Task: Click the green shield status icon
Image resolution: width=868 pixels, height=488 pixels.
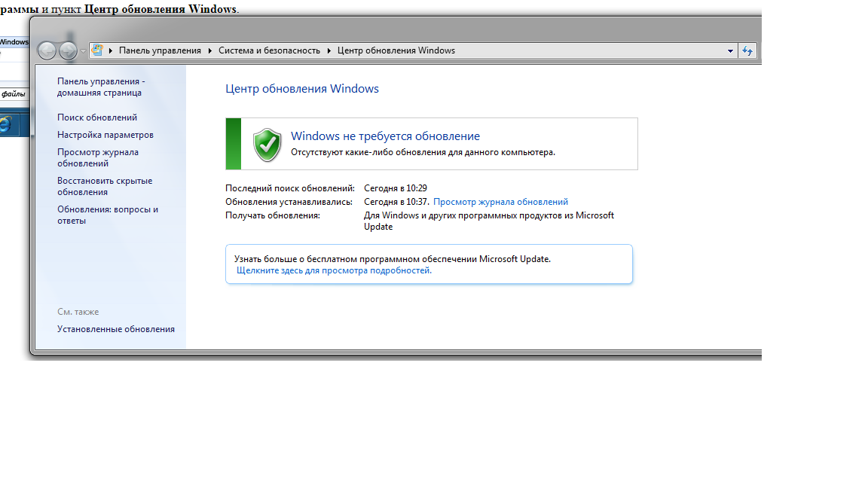Action: pyautogui.click(x=267, y=144)
